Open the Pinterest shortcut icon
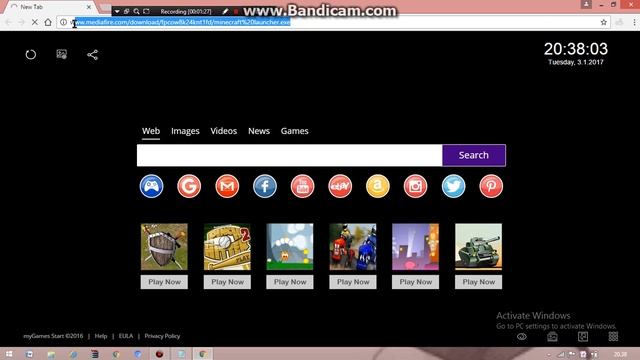 (x=491, y=186)
